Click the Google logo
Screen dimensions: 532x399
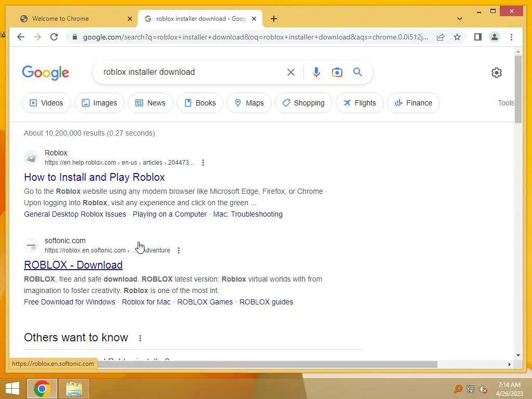click(x=46, y=73)
